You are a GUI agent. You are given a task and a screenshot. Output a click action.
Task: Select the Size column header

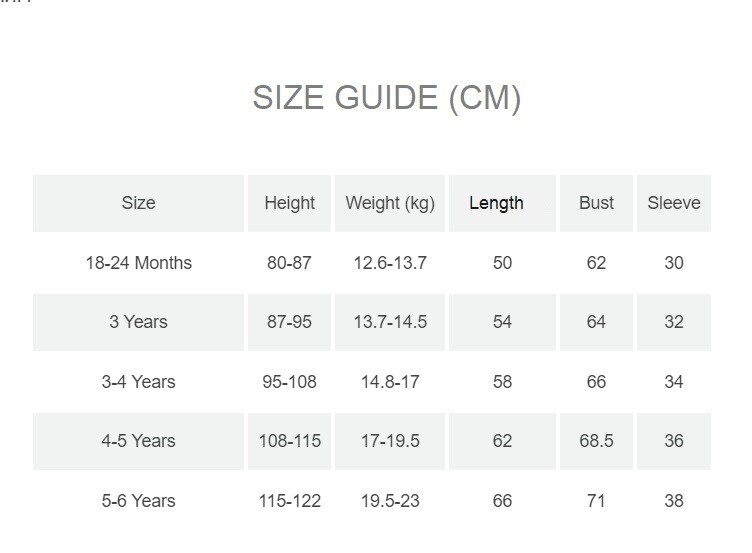point(139,203)
